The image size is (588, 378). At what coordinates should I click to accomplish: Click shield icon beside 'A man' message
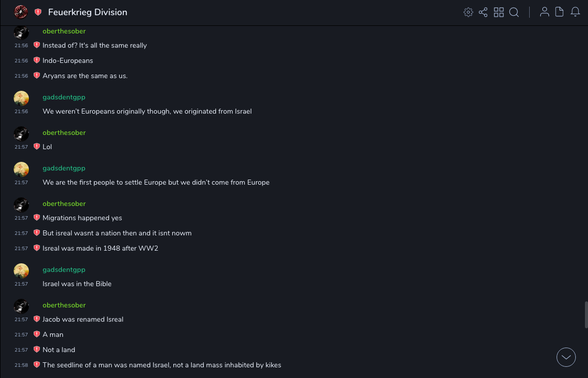pyautogui.click(x=36, y=334)
